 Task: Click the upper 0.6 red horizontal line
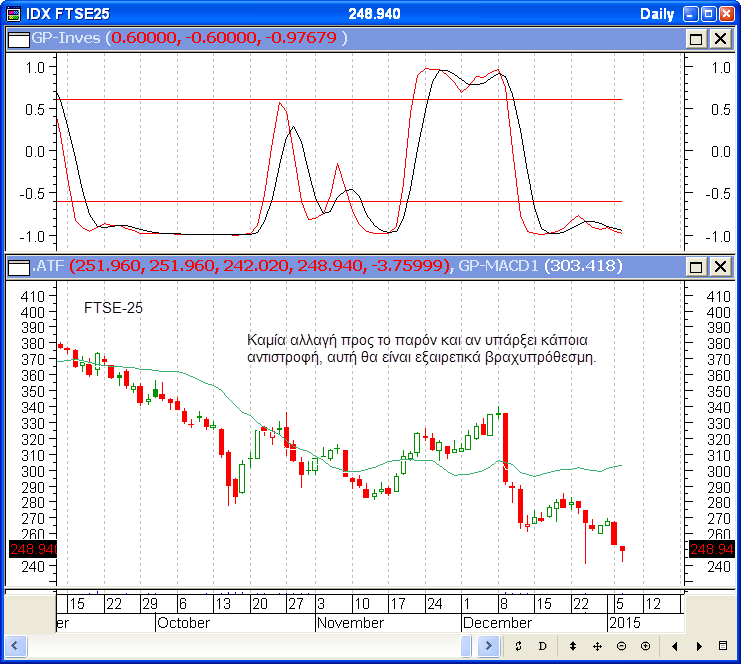(339, 100)
